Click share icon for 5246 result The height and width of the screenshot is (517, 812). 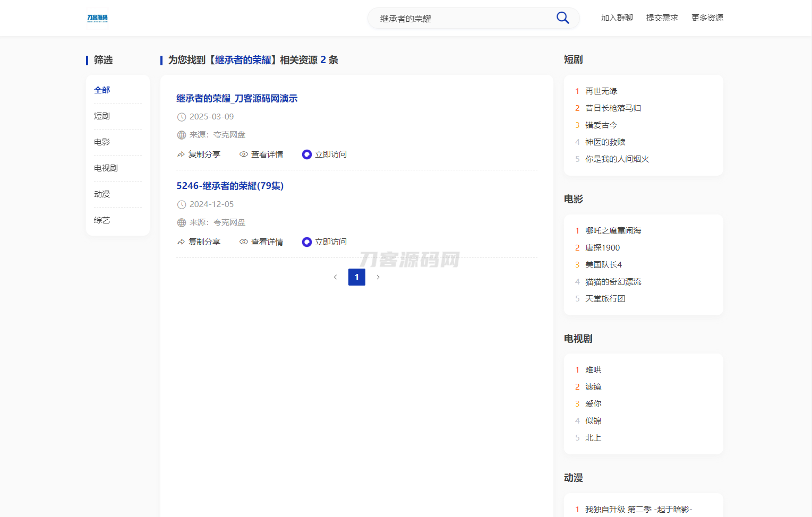tap(181, 242)
